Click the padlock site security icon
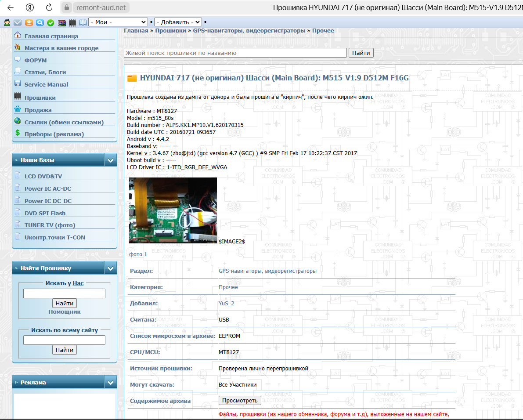Image resolution: width=523 pixels, height=420 pixels. [67, 7]
